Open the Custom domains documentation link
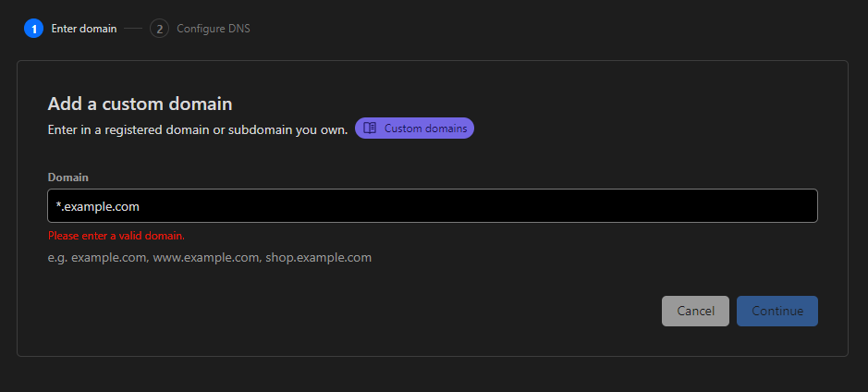Screen dimensions: 868x392 click(x=425, y=129)
